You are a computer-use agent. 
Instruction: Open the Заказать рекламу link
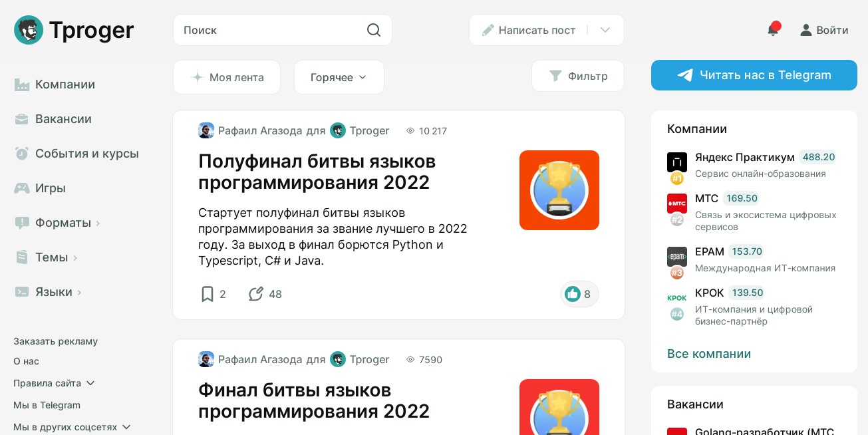tap(55, 341)
